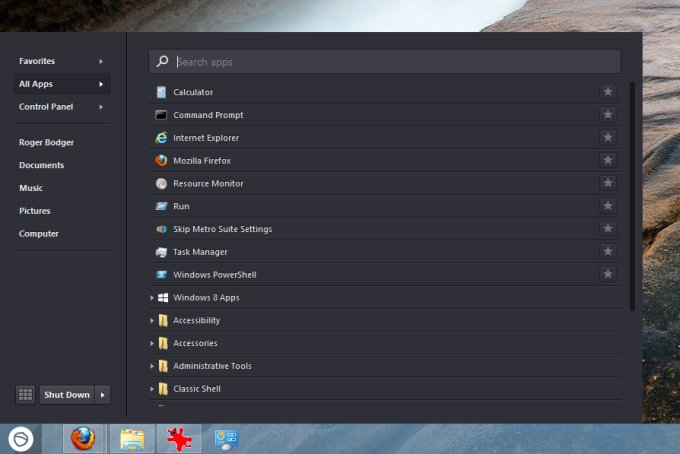The width and height of the screenshot is (680, 454).
Task: Select the Administrative Tools text label
Action: point(212,366)
